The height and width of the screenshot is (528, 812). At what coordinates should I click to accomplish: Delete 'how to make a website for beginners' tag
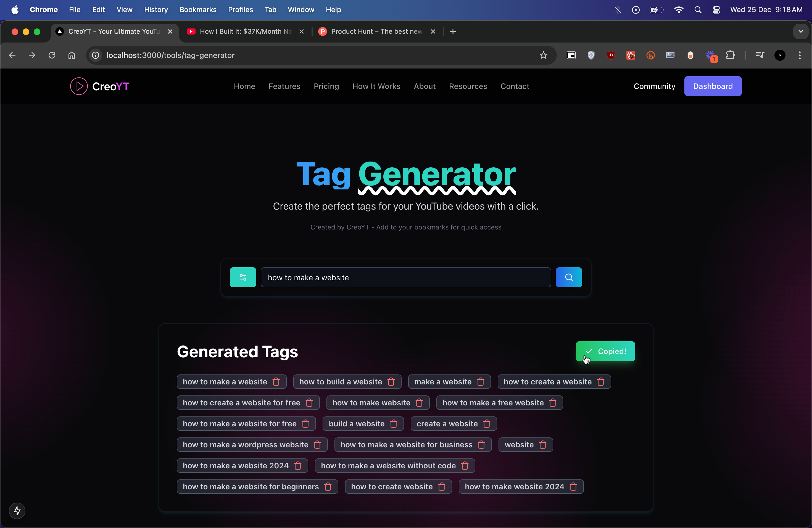tap(328, 487)
